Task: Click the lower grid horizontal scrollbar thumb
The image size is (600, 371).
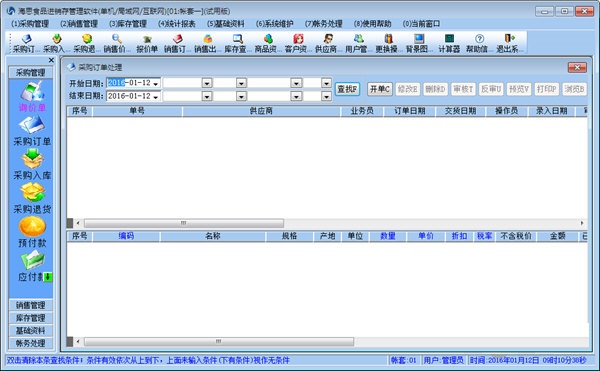Action: point(218,341)
